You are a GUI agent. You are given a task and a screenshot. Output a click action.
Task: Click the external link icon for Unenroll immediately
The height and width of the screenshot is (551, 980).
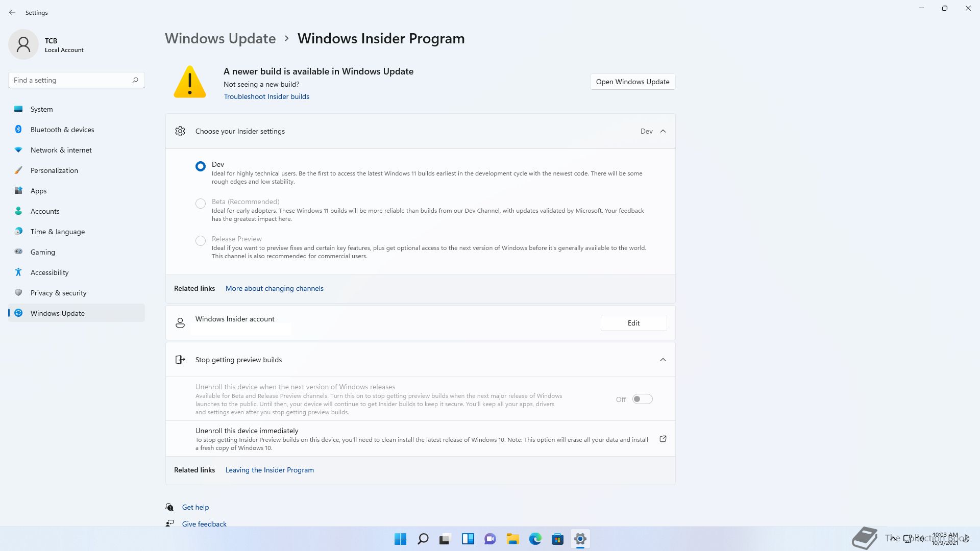663,439
